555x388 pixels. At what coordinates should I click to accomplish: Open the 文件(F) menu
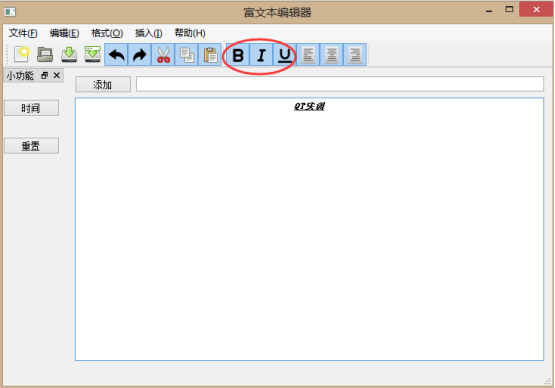point(23,33)
